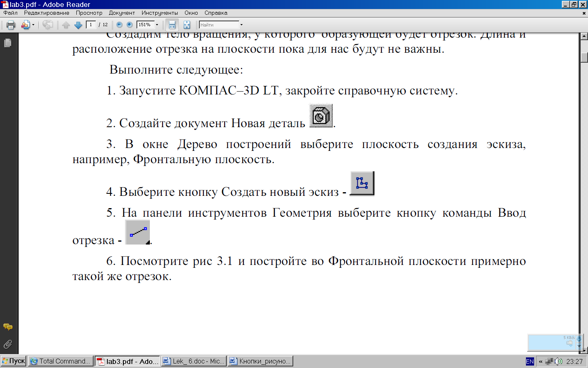
Task: Click the text 'Создайте документ Новая деталь'
Action: click(212, 123)
